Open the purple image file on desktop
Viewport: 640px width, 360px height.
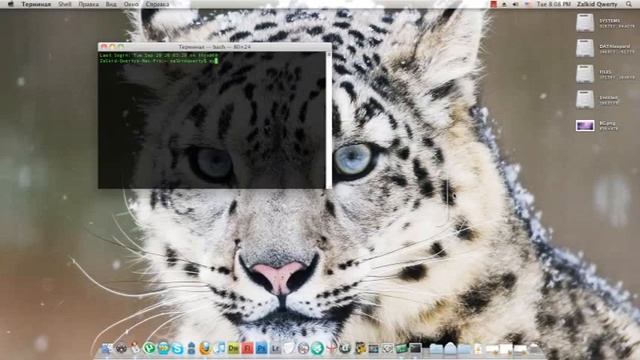pos(585,125)
